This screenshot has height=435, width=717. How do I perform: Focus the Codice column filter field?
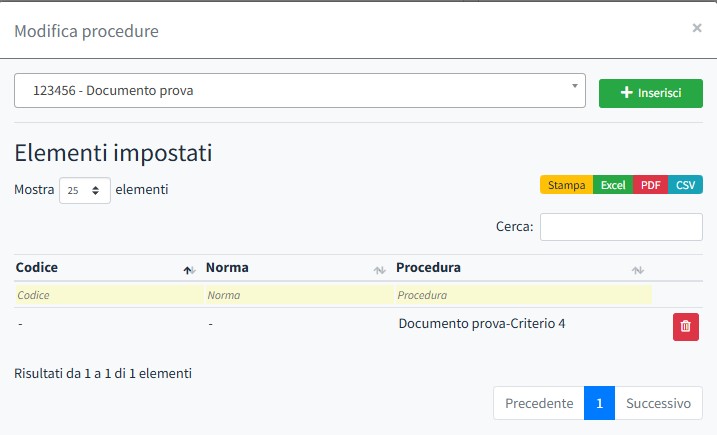[107, 295]
